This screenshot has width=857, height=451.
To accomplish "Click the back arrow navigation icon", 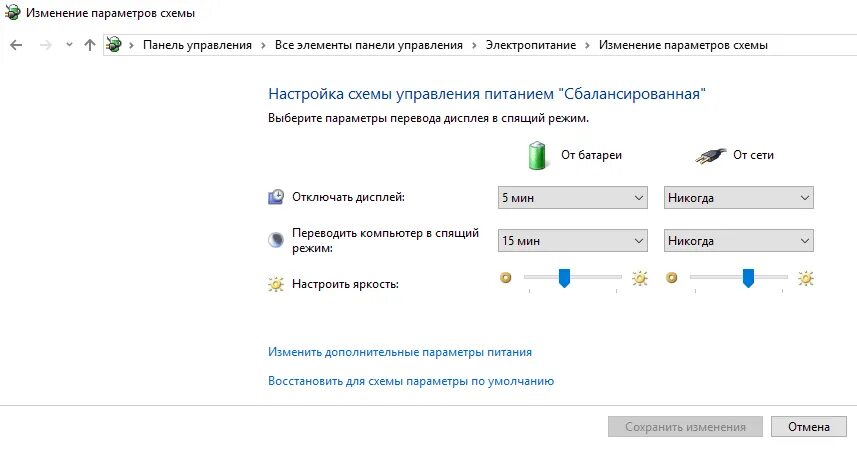I will click(16, 45).
